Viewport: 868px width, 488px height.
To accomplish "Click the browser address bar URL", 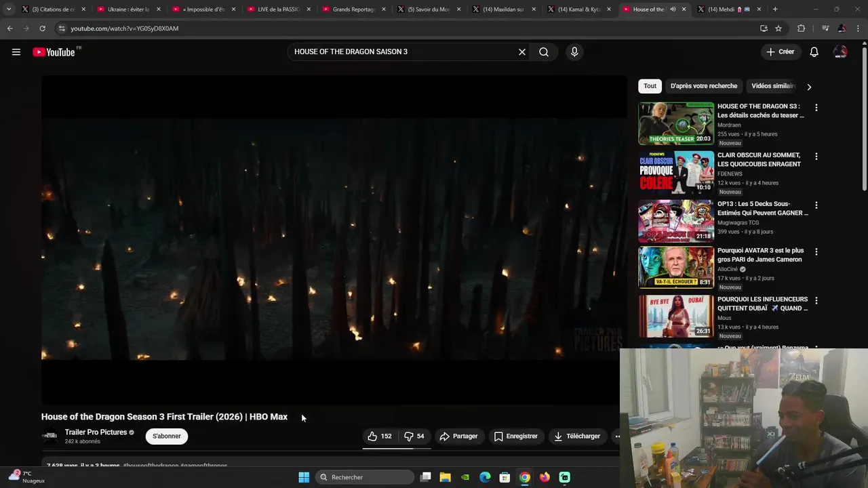I will coord(125,28).
